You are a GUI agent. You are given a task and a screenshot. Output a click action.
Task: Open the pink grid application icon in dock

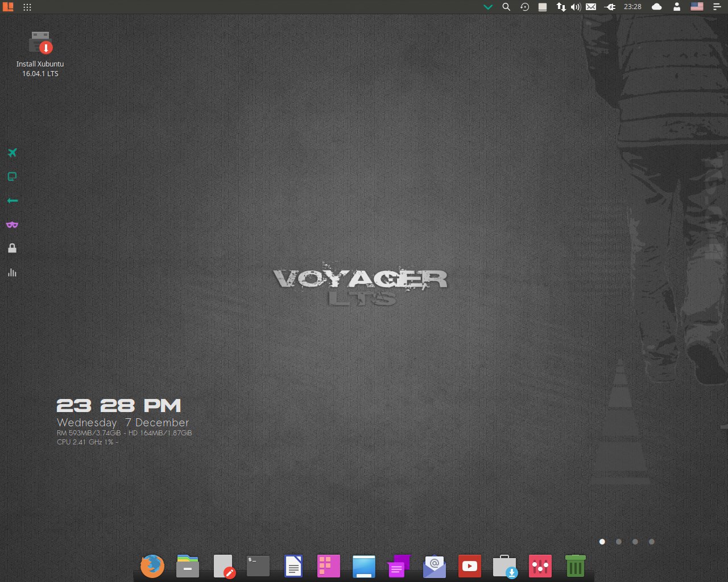point(328,566)
